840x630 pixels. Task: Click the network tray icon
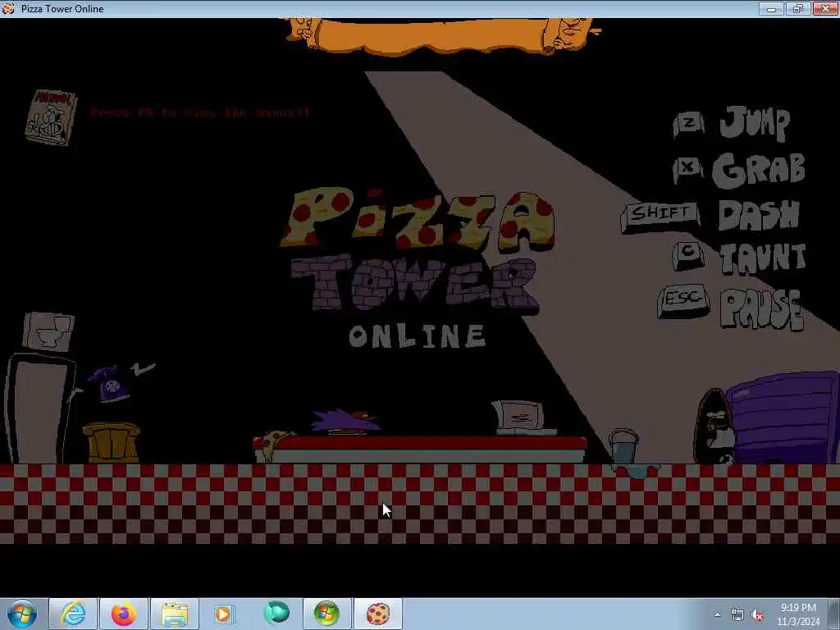pyautogui.click(x=737, y=615)
